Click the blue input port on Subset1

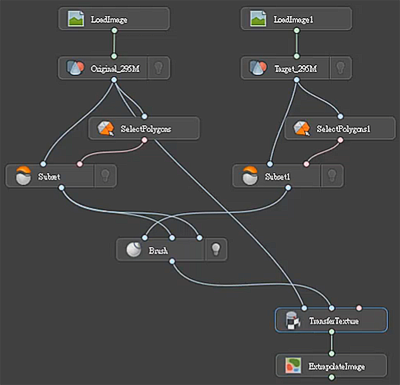pyautogui.click(x=270, y=164)
